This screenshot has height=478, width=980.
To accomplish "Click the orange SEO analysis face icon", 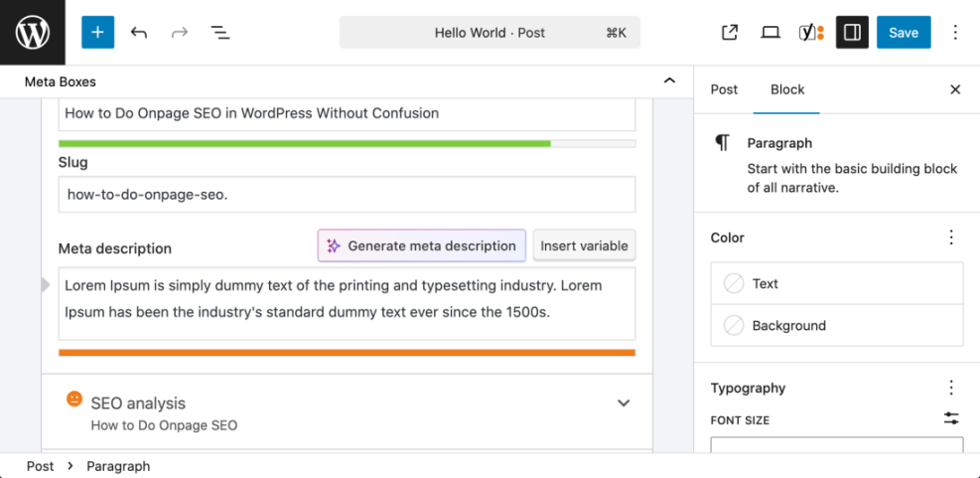I will pyautogui.click(x=74, y=398).
